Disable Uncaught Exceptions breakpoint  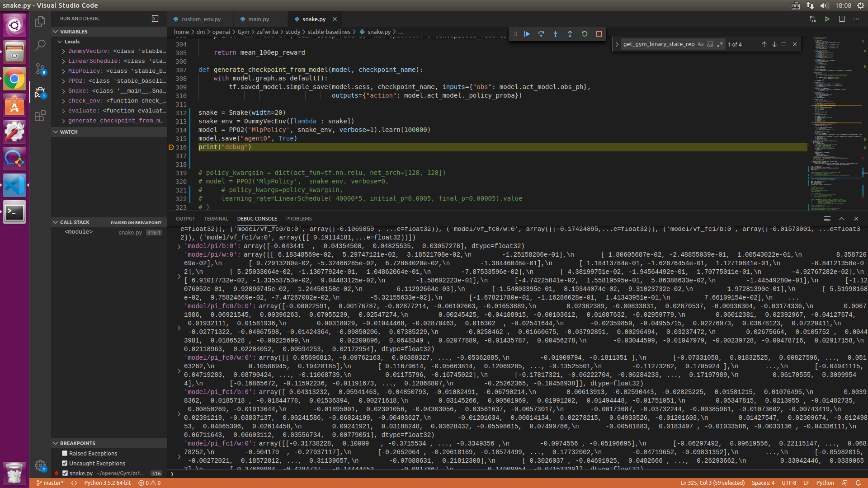tap(65, 463)
